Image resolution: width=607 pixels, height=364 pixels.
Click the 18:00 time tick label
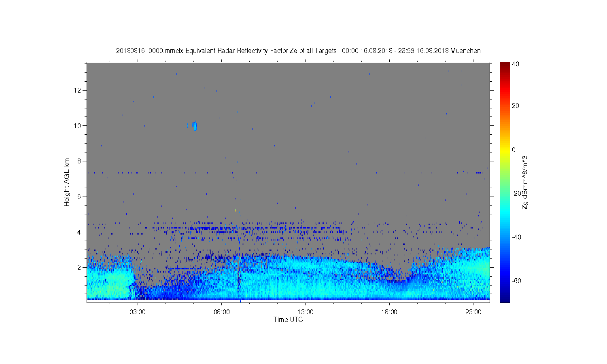[390, 312]
